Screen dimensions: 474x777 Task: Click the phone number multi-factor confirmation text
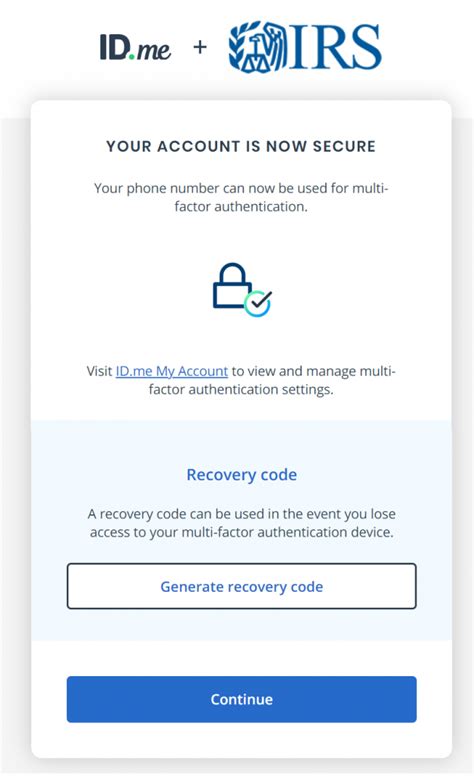[241, 197]
